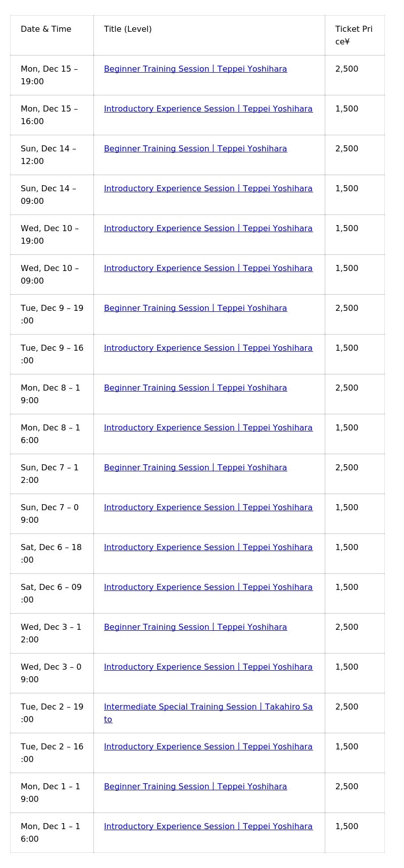Follow the Dec 10 09:00 Introductory session link

(x=208, y=268)
